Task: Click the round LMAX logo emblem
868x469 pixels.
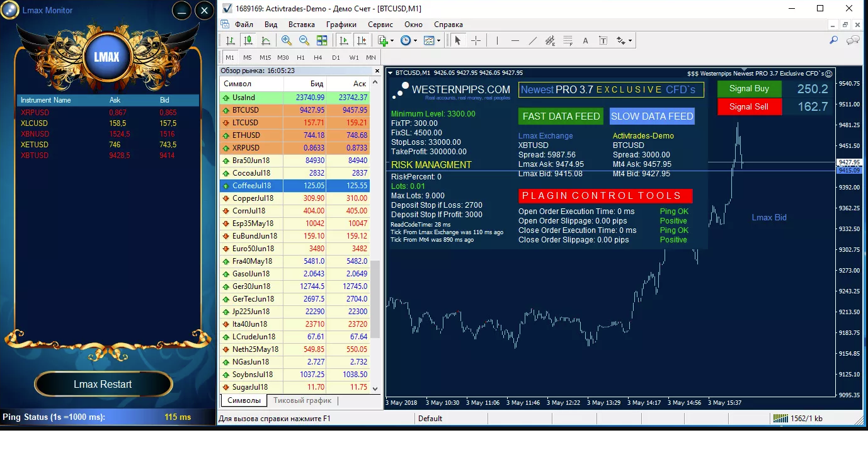Action: [x=106, y=57]
